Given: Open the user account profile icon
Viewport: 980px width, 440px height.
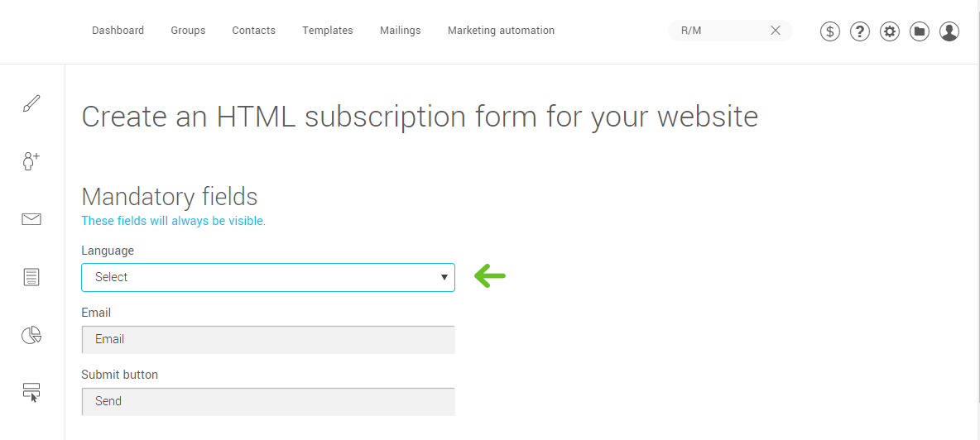Looking at the screenshot, I should 949,31.
